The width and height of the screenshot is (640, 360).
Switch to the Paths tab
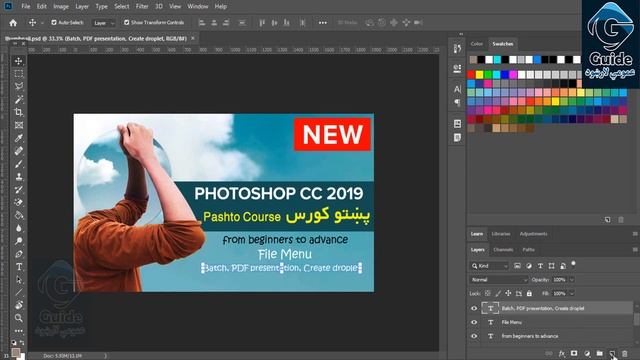529,249
